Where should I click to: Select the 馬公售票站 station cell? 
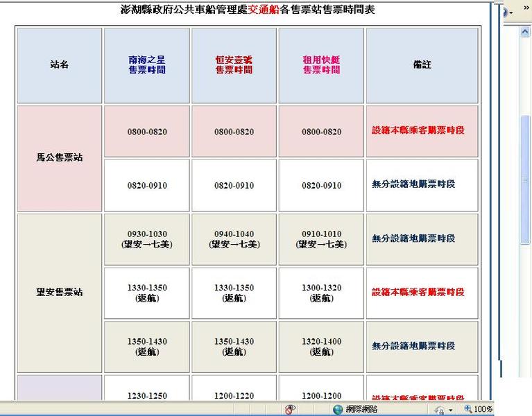click(60, 158)
